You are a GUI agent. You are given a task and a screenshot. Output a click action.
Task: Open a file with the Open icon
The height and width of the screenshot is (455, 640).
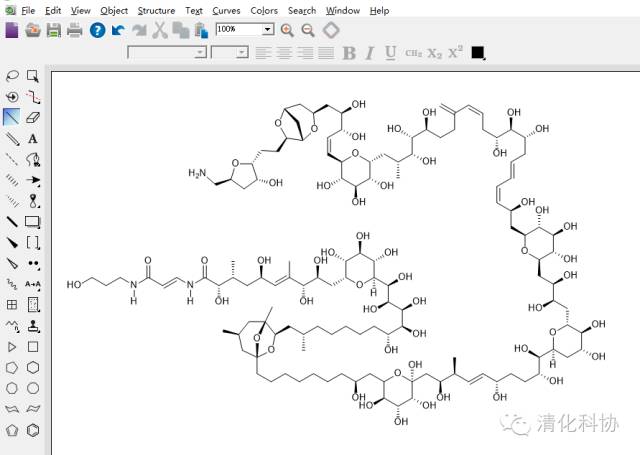pos(33,30)
